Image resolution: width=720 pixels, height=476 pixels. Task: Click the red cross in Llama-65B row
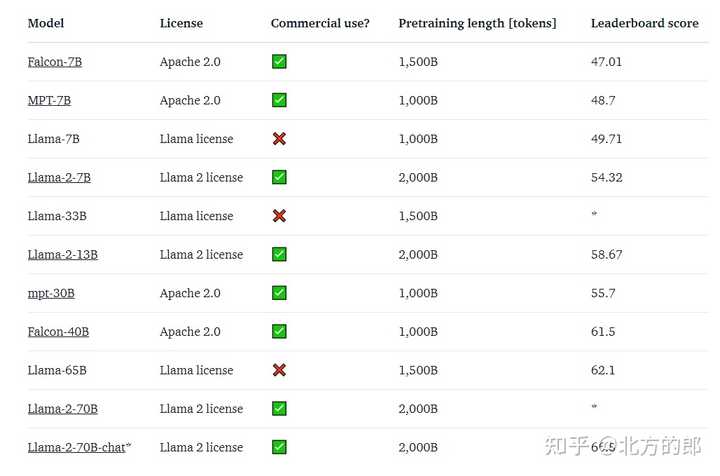point(279,370)
